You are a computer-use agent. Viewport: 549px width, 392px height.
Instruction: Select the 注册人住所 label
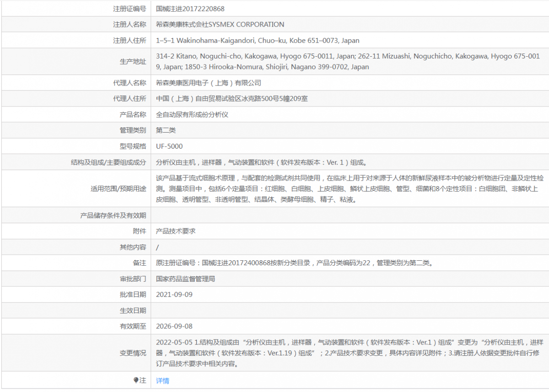[129, 41]
